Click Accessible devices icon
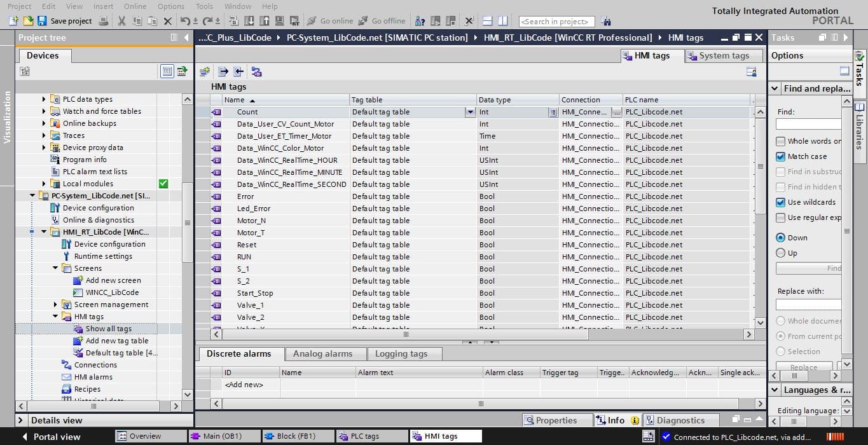 420,21
